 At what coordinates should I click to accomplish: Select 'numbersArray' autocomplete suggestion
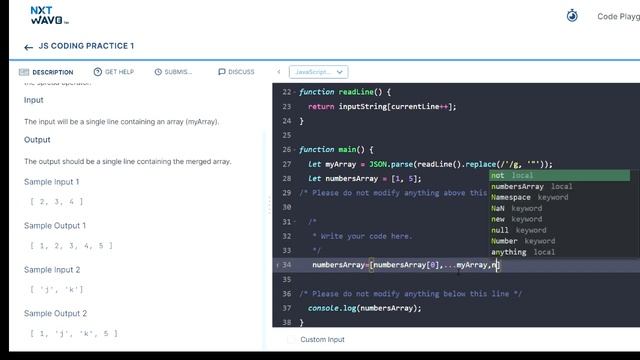559,187
